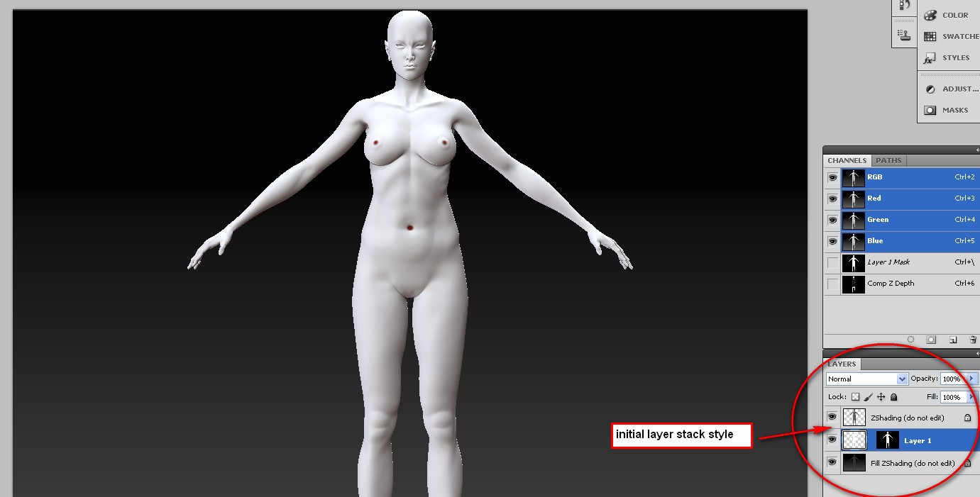Click the COLOR panel label
Image resolution: width=980 pixels, height=497 pixels.
[x=955, y=15]
